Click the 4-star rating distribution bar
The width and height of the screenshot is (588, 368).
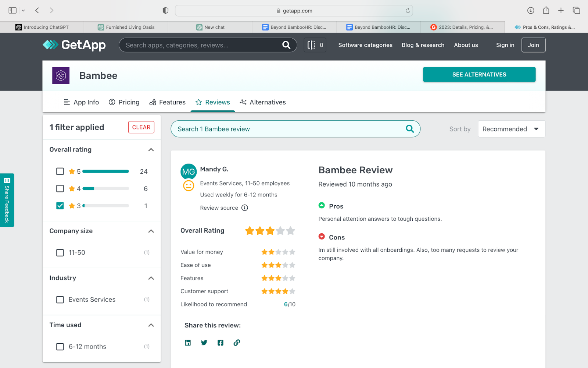[105, 188]
